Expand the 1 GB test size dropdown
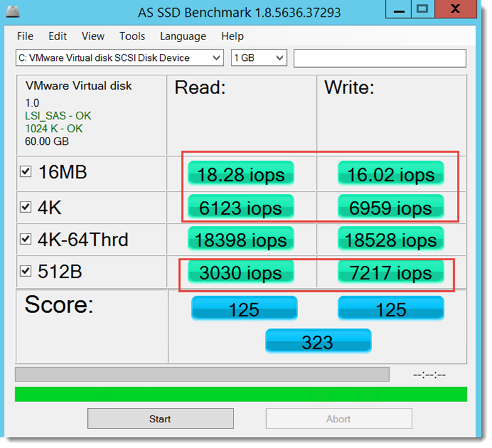This screenshot has width=492, height=448. [x=259, y=58]
